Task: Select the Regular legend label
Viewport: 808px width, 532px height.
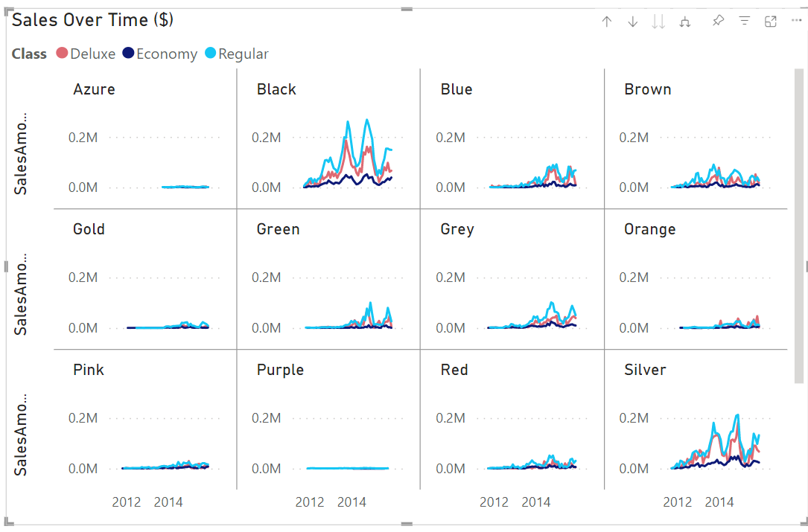Action: 244,54
